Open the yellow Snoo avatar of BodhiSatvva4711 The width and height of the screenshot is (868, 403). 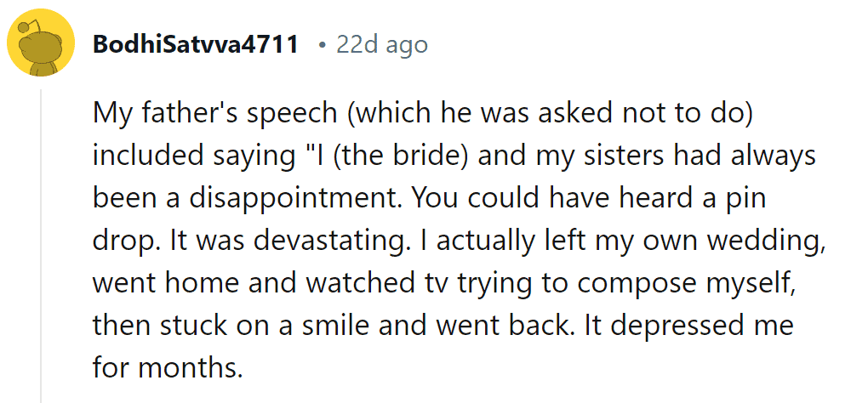[x=40, y=43]
